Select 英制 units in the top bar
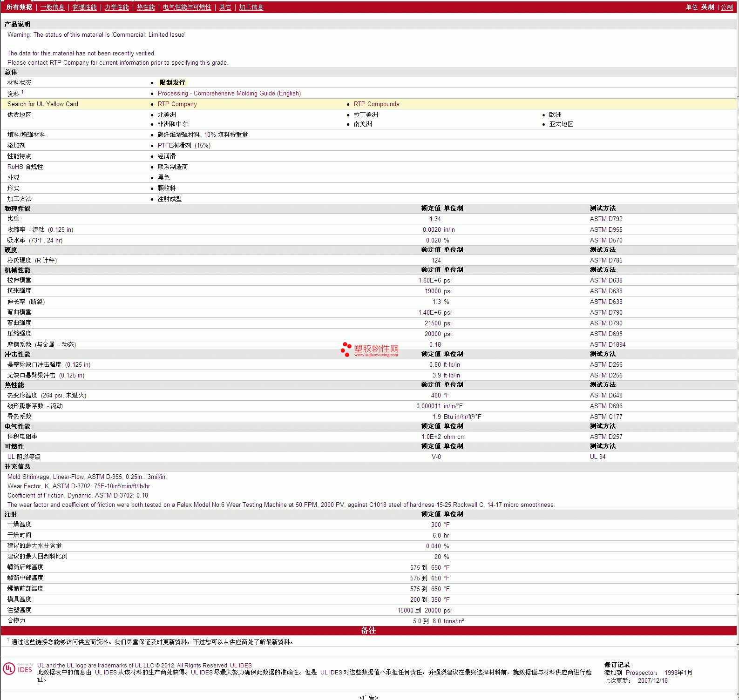This screenshot has height=700, width=739. point(707,7)
